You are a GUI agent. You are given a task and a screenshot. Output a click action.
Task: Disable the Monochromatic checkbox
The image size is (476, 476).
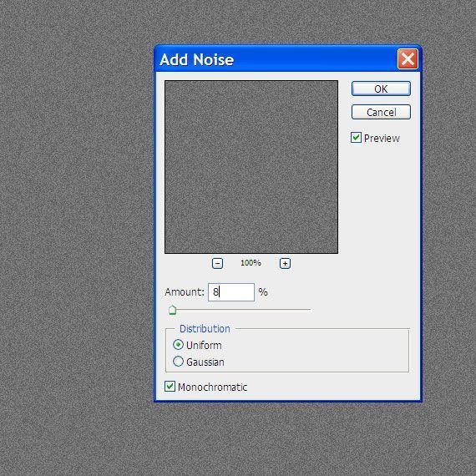click(170, 387)
